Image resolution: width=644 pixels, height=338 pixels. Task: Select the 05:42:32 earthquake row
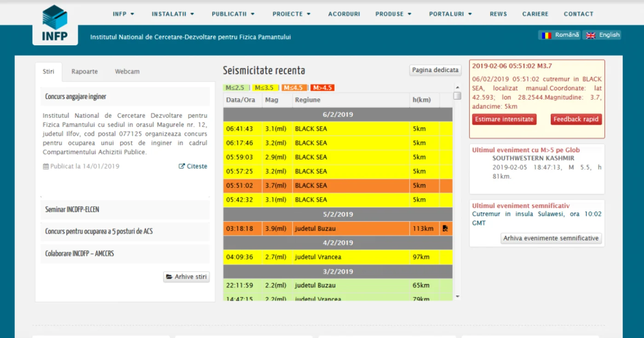(338, 200)
